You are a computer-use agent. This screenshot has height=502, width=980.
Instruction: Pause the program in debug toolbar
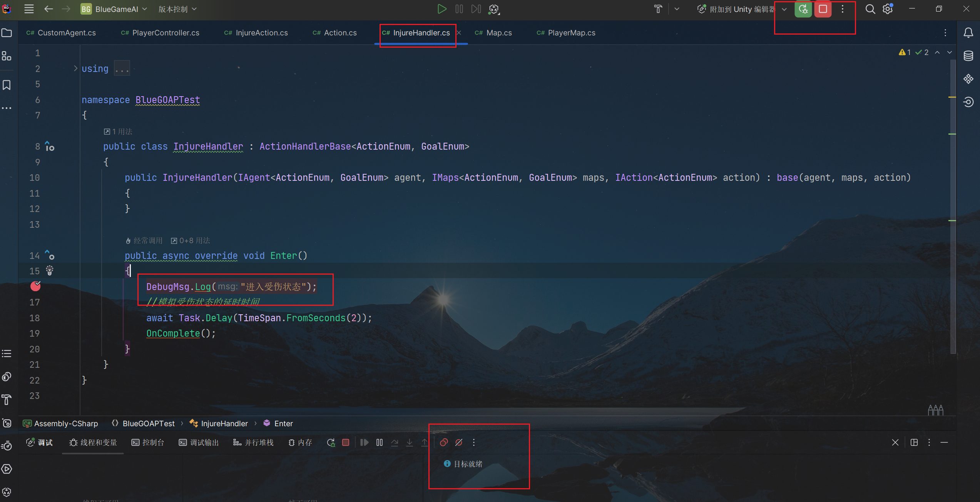(380, 442)
